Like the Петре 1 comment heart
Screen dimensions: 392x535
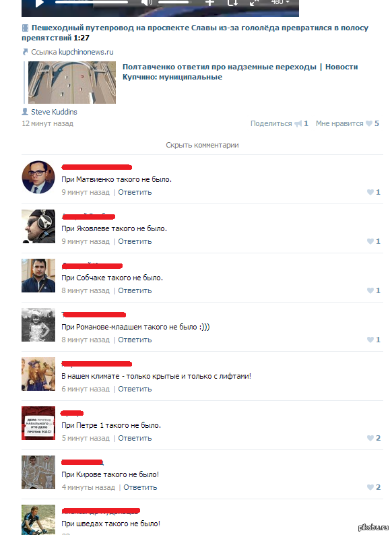(370, 438)
